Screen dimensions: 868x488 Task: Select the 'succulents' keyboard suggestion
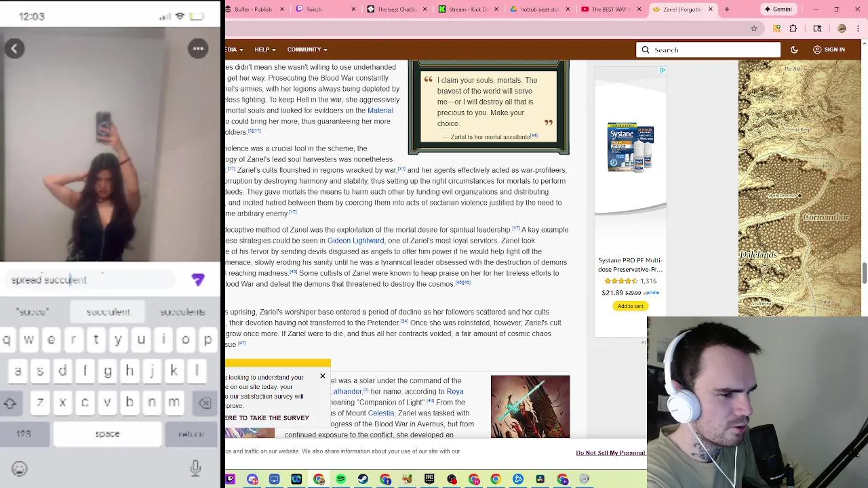point(182,312)
